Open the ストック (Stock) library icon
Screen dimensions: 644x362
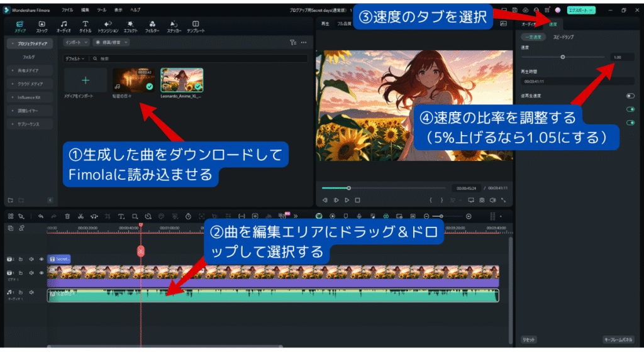coord(42,26)
